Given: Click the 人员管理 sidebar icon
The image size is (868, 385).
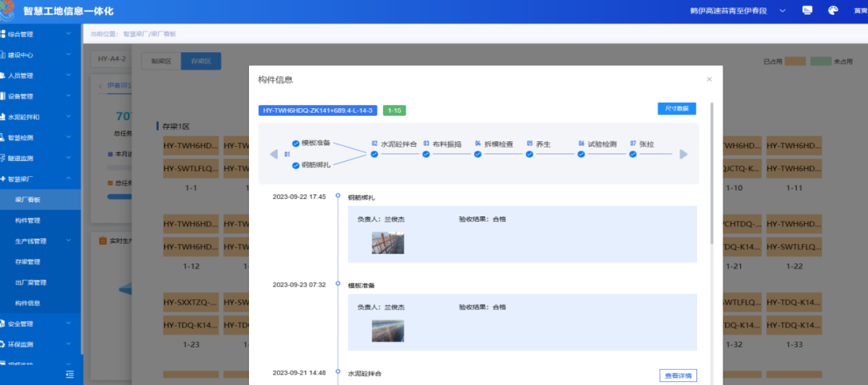Looking at the screenshot, I should 3,76.
